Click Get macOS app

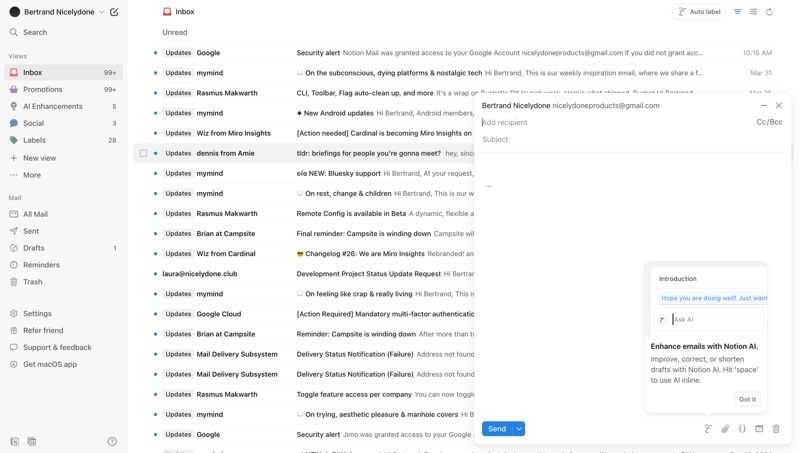click(x=63, y=364)
